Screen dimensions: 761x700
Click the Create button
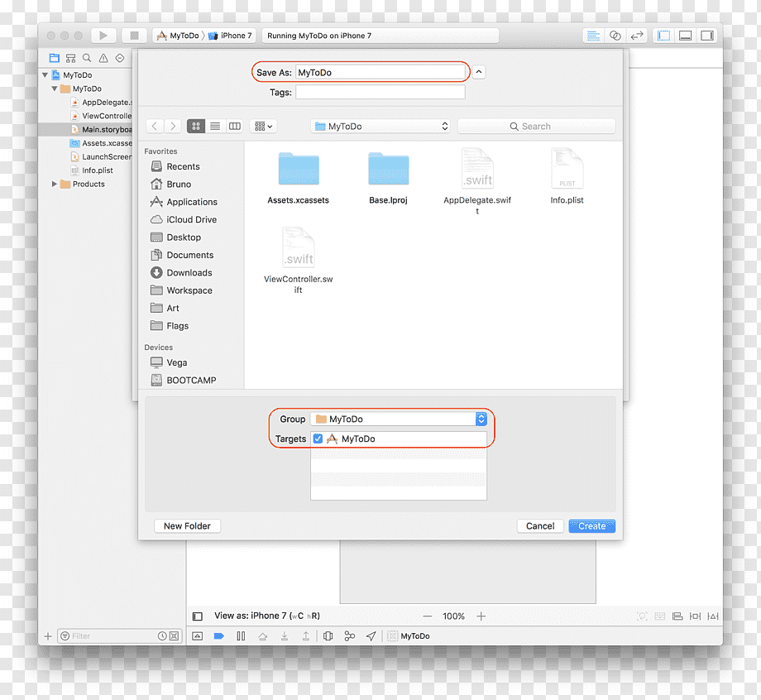coord(592,526)
